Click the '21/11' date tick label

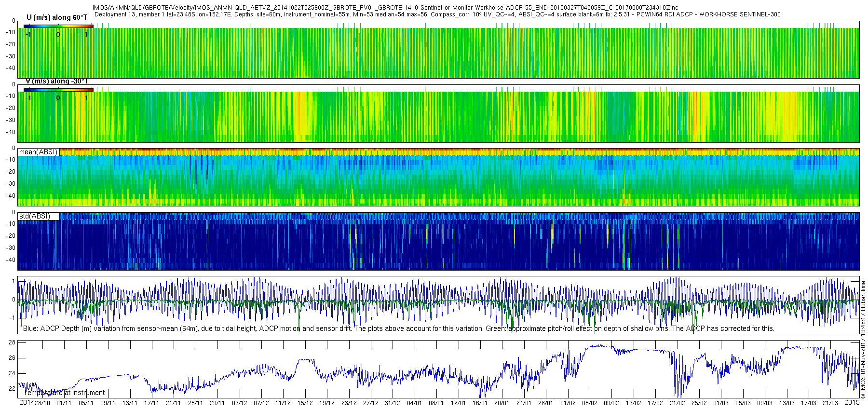click(174, 403)
